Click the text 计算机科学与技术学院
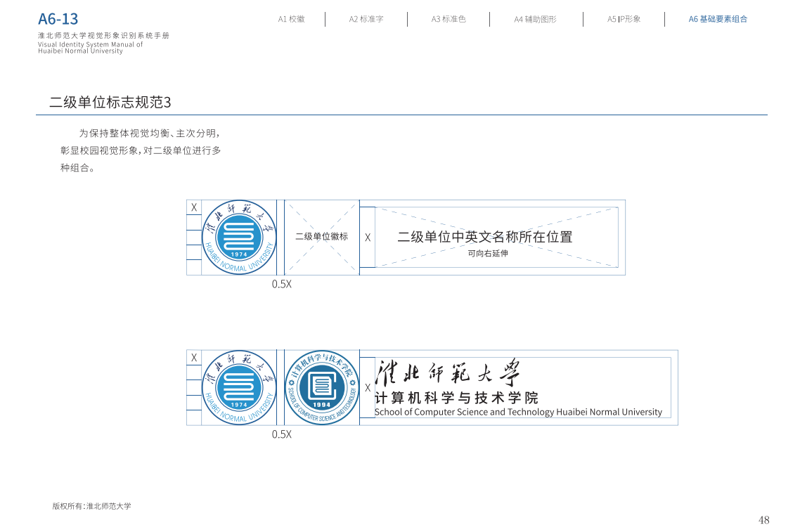Image resolution: width=800 pixels, height=532 pixels. (x=457, y=398)
